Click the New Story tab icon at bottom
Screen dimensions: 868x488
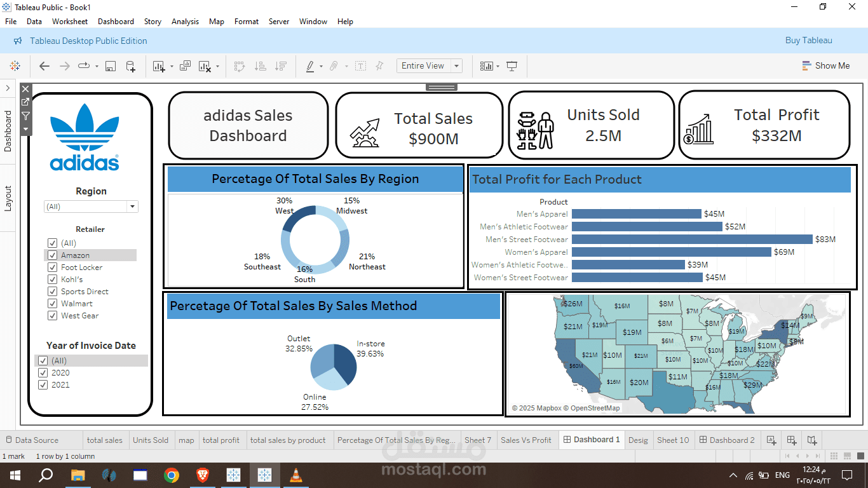tap(812, 440)
